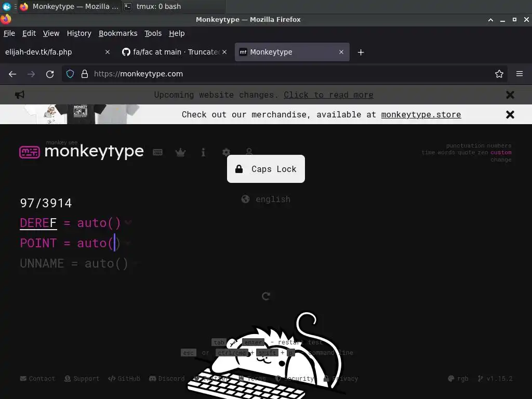Close the merchandise banner
This screenshot has width=532, height=399.
click(x=510, y=115)
